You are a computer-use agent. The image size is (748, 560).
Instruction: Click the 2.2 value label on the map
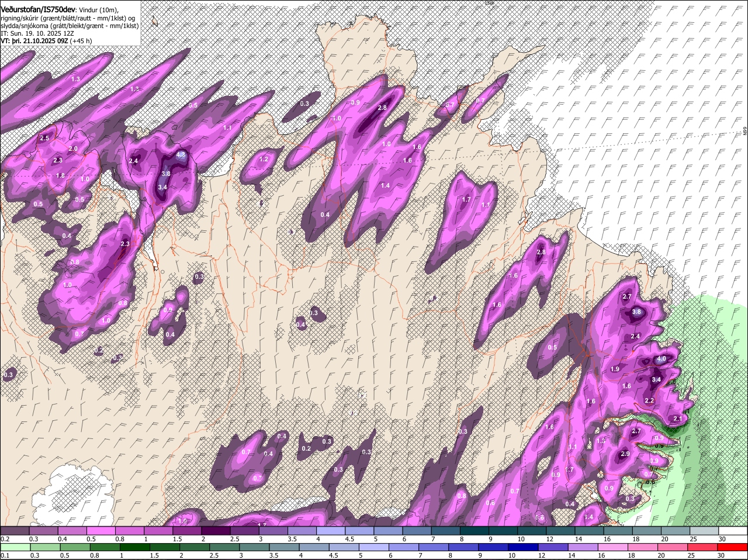[x=649, y=400]
